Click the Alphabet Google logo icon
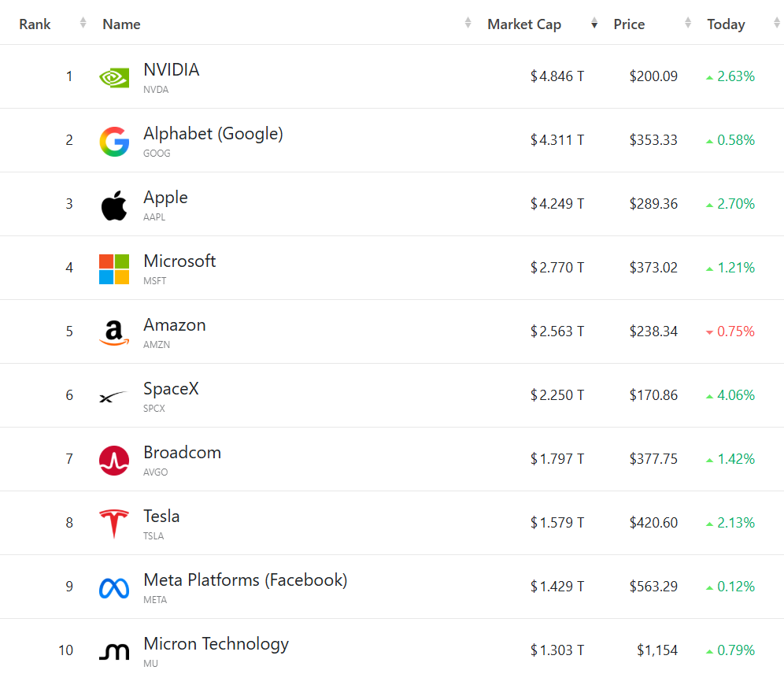 (x=114, y=142)
